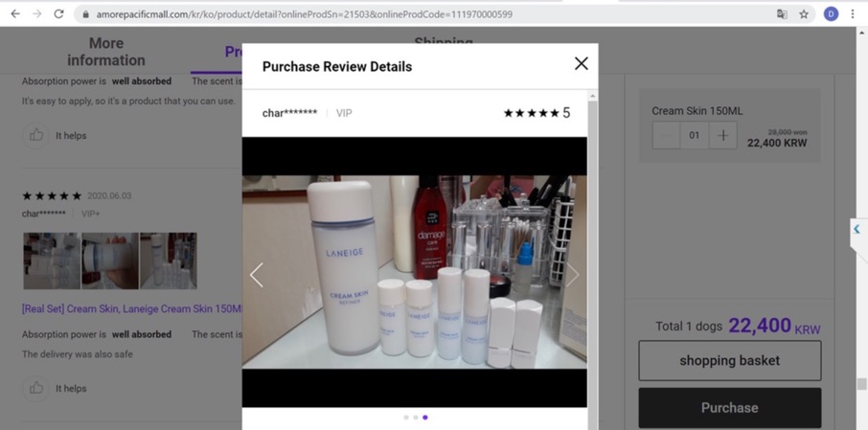Click the browser back arrow

14,14
